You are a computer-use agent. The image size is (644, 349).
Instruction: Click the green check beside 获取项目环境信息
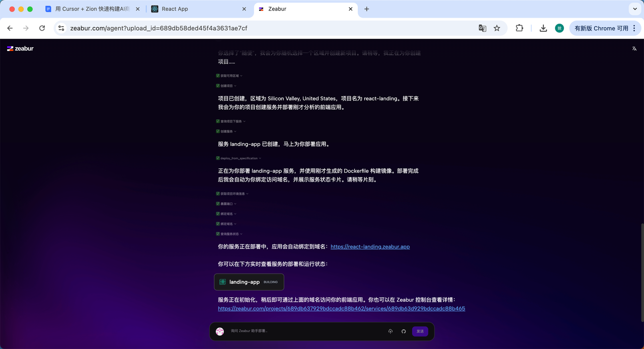point(218,194)
